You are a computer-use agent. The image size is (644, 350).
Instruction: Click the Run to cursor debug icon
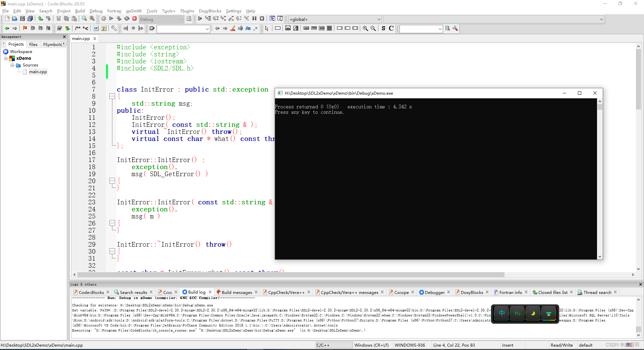pos(208,19)
